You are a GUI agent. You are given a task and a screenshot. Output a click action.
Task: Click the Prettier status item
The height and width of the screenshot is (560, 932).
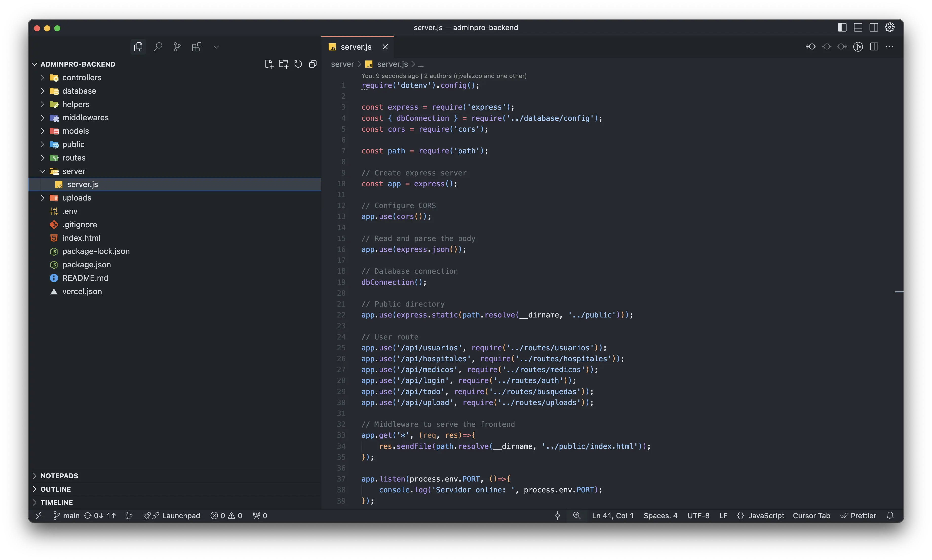click(858, 515)
